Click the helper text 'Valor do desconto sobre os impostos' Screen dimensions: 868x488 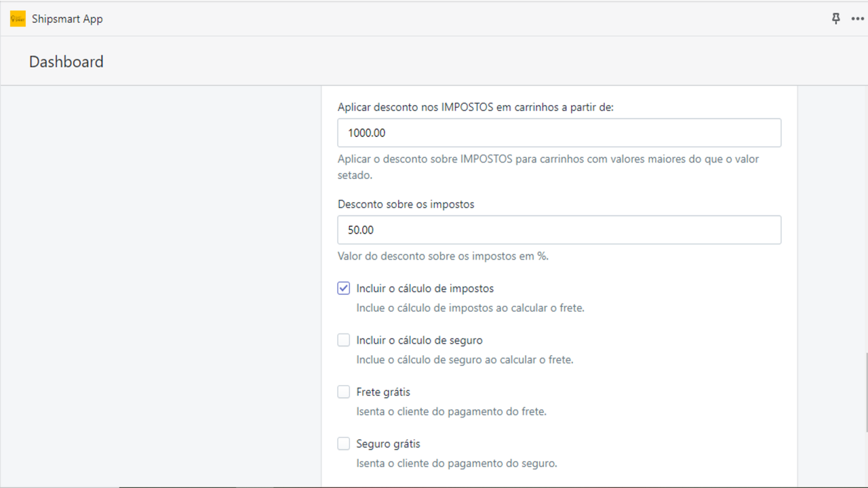[x=442, y=256]
